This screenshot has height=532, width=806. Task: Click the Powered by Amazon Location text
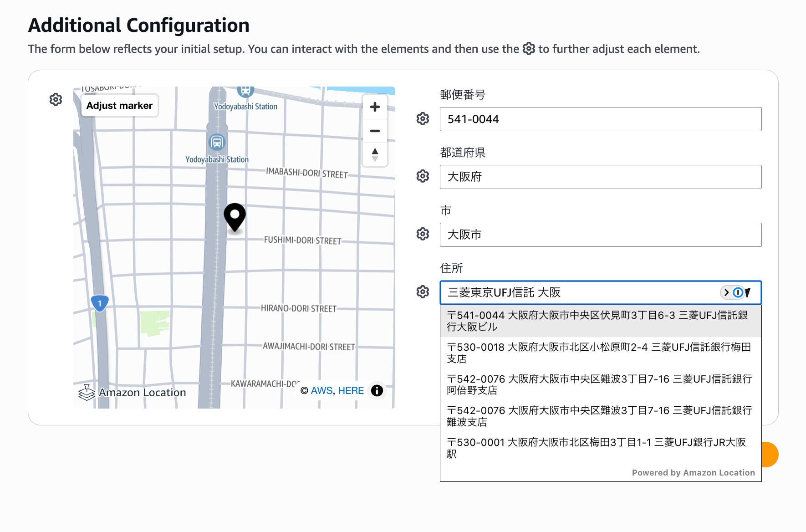693,473
